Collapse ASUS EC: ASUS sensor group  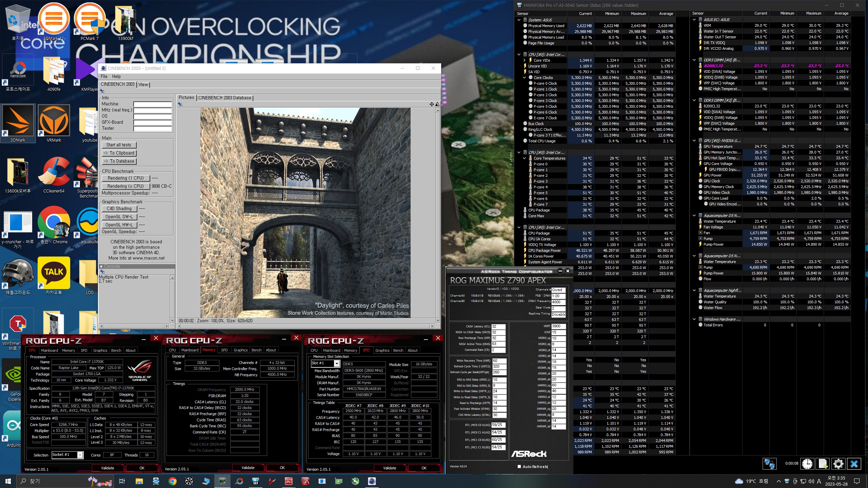(x=694, y=20)
